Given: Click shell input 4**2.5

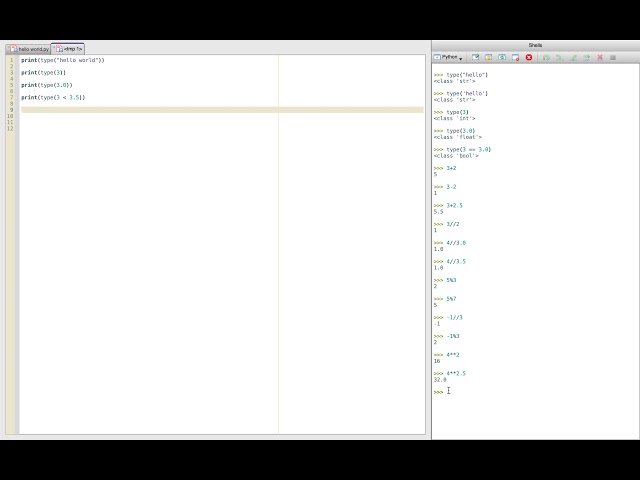Looking at the screenshot, I should 456,374.
